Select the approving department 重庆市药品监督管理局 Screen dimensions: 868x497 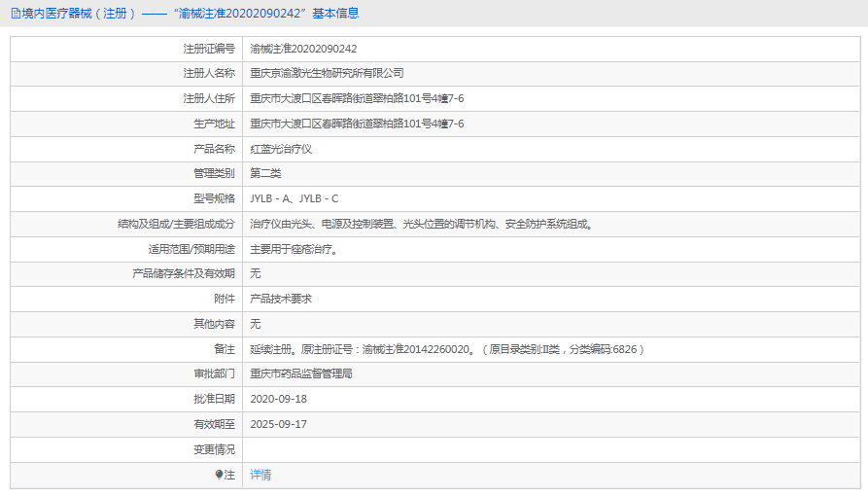pyautogui.click(x=301, y=374)
